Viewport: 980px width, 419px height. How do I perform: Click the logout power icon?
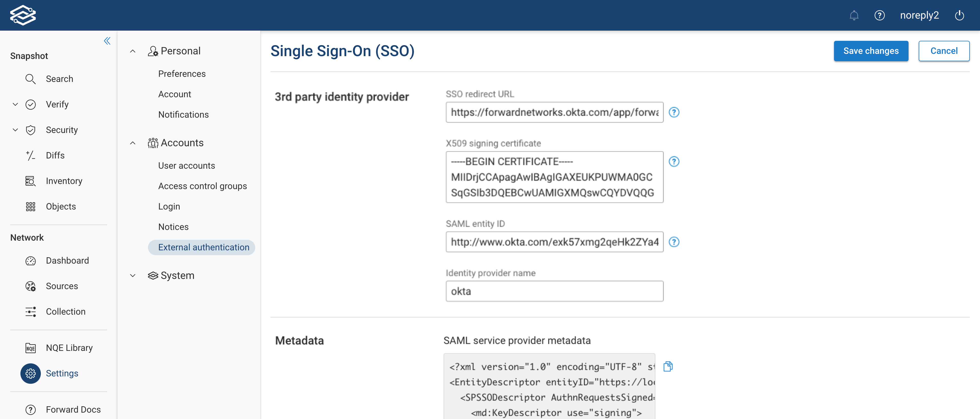coord(960,15)
